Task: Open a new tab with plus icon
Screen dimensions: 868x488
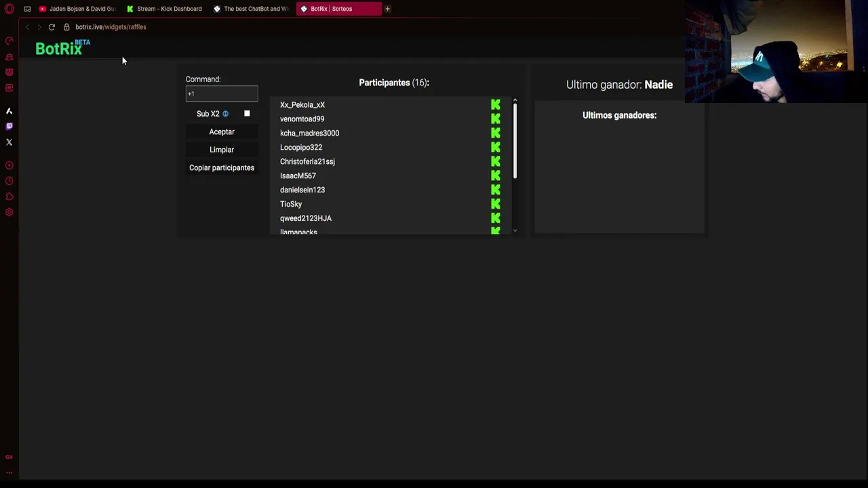Action: coord(387,9)
